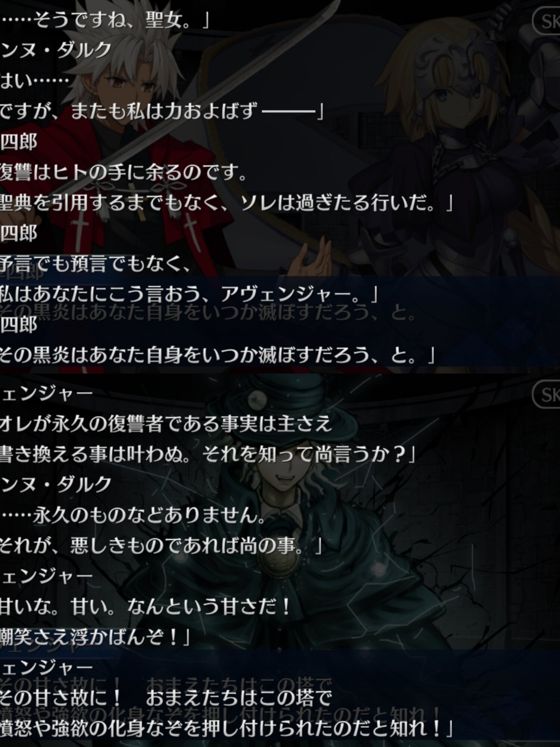The height and width of the screenshot is (747, 560).
Task: Select the line 「私はあなたにこう言おう、アヴェンジャー。」
Action: coord(189,294)
